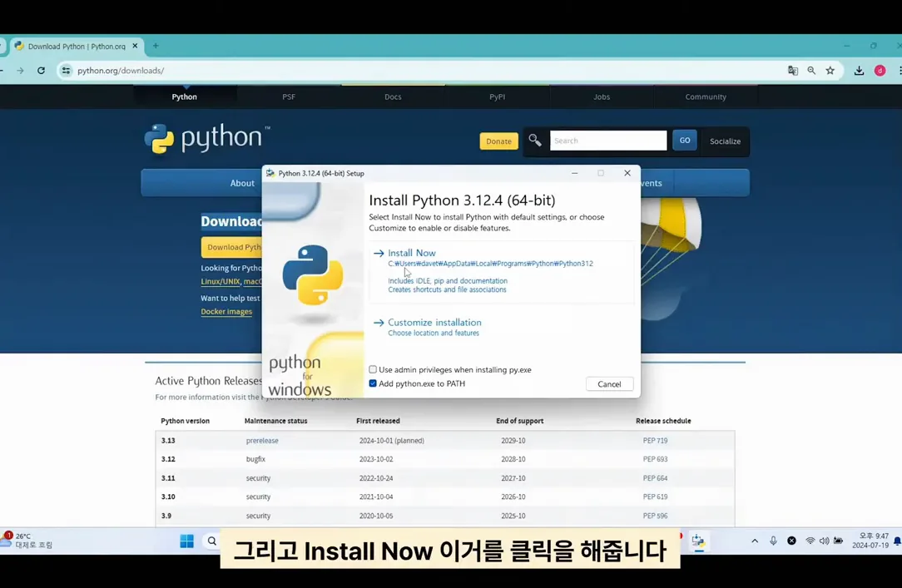The width and height of the screenshot is (902, 588).
Task: Show hidden system tray icons
Action: pos(755,541)
